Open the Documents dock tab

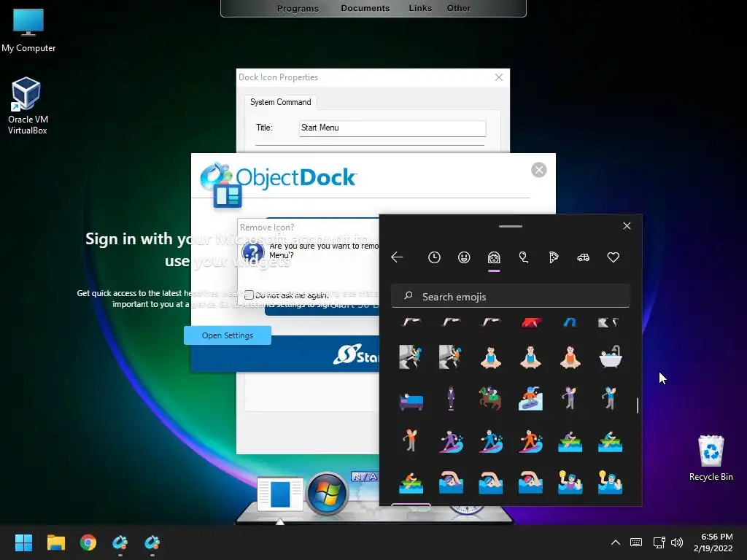coord(365,8)
